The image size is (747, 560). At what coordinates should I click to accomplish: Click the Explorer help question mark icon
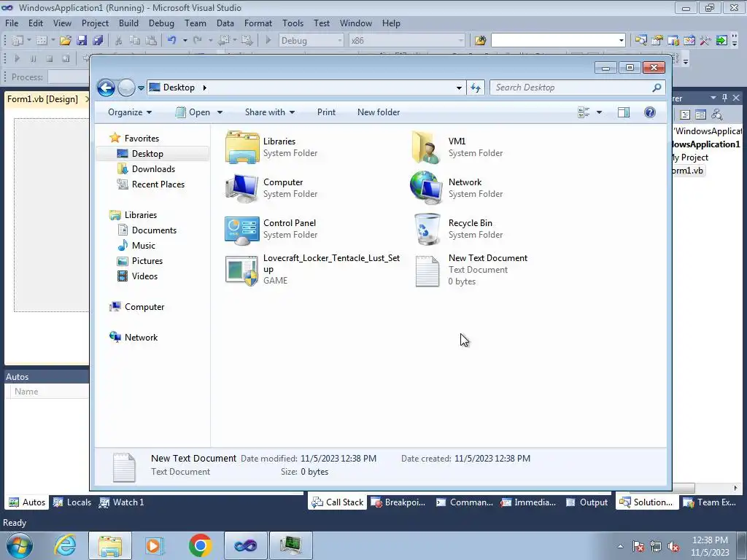click(x=650, y=112)
